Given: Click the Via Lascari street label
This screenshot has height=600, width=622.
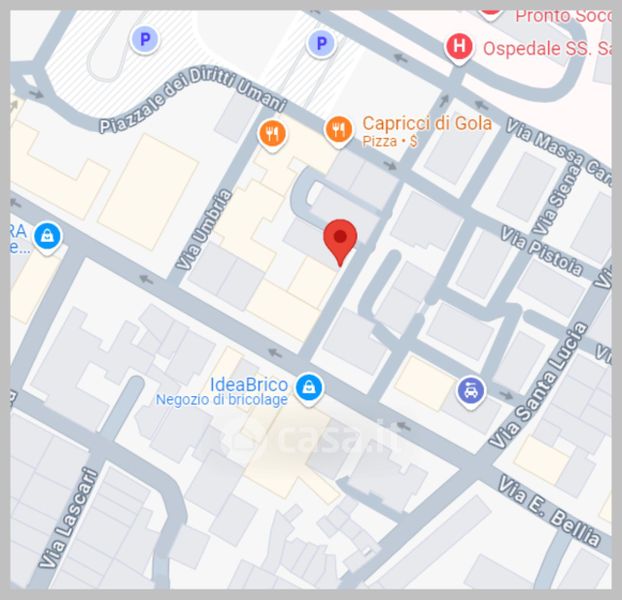Looking at the screenshot, I should [x=68, y=519].
